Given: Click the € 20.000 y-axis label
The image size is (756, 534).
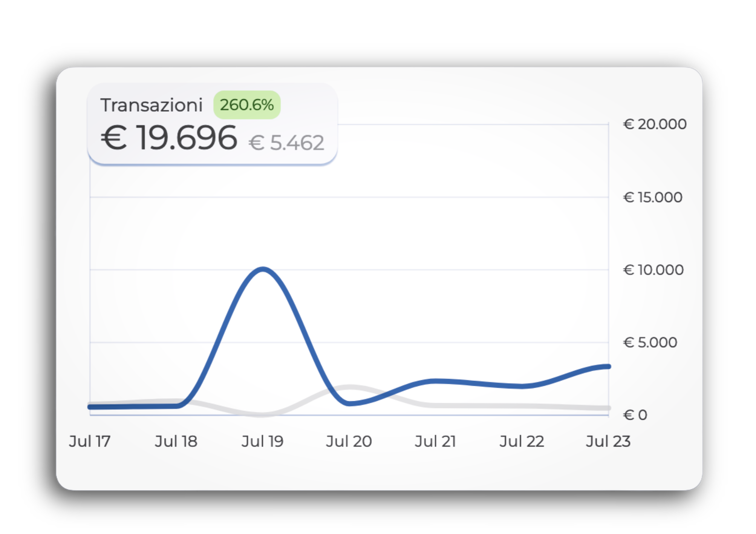Looking at the screenshot, I should [x=655, y=124].
